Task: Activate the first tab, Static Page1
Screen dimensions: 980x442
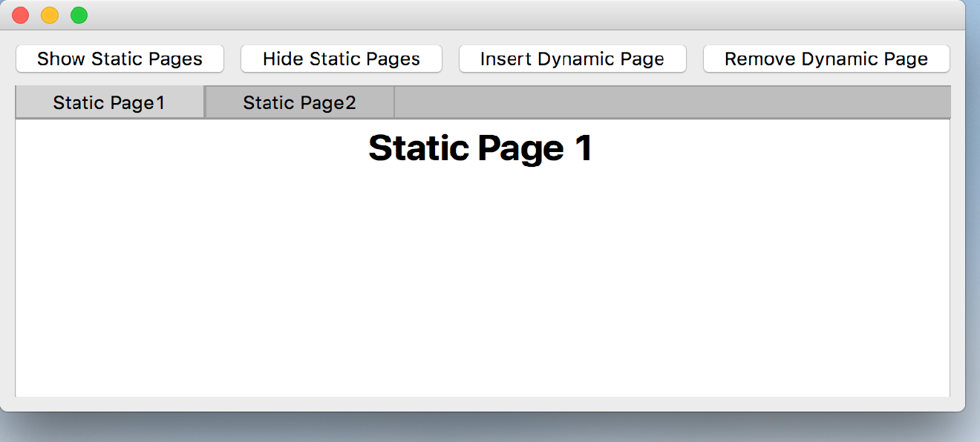Action: pyautogui.click(x=109, y=102)
